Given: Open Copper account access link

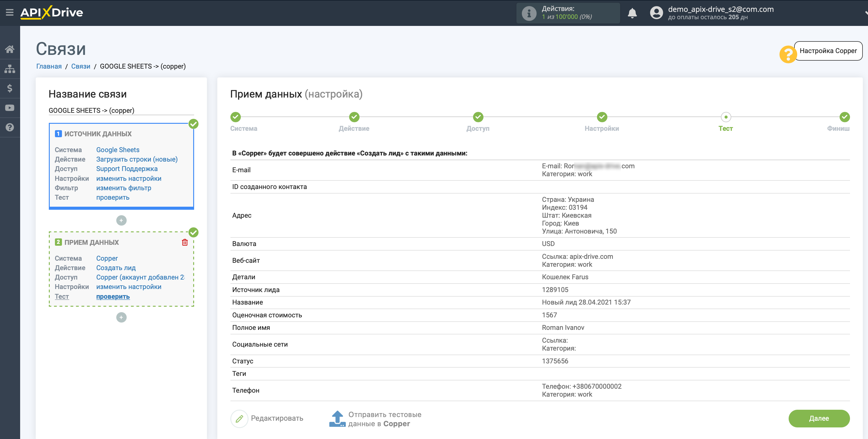Looking at the screenshot, I should point(140,277).
